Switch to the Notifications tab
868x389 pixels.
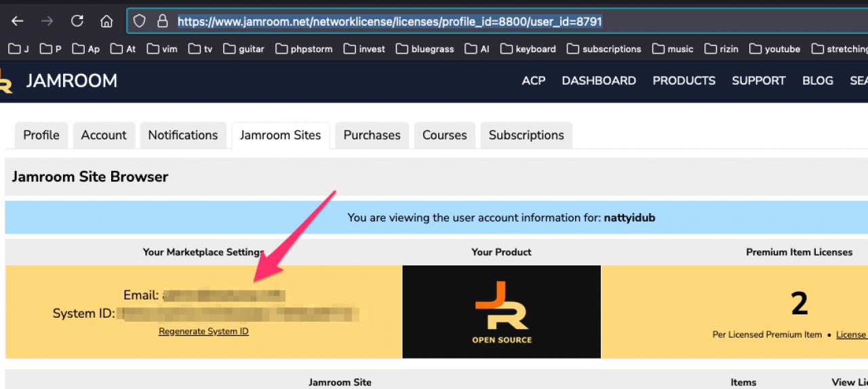tap(183, 135)
